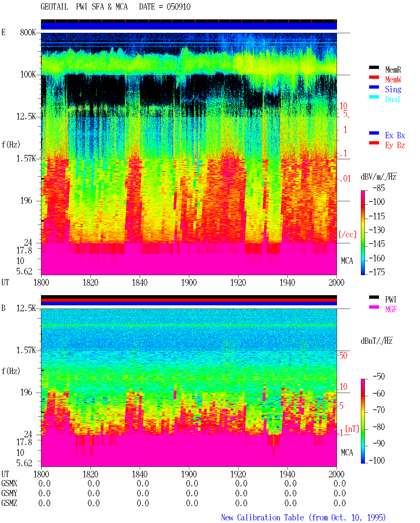This screenshot has height=523, width=420.
Task: Click the blue Sing legend swatch
Action: 374,87
